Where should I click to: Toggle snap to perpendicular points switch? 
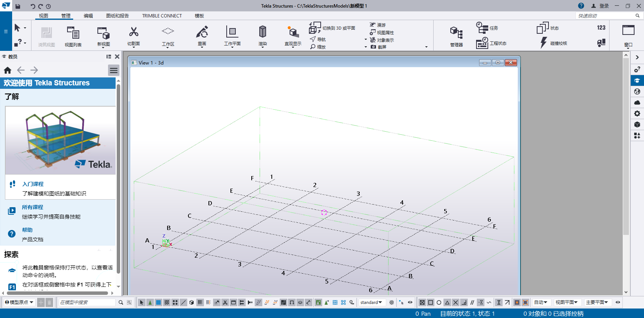point(464,302)
